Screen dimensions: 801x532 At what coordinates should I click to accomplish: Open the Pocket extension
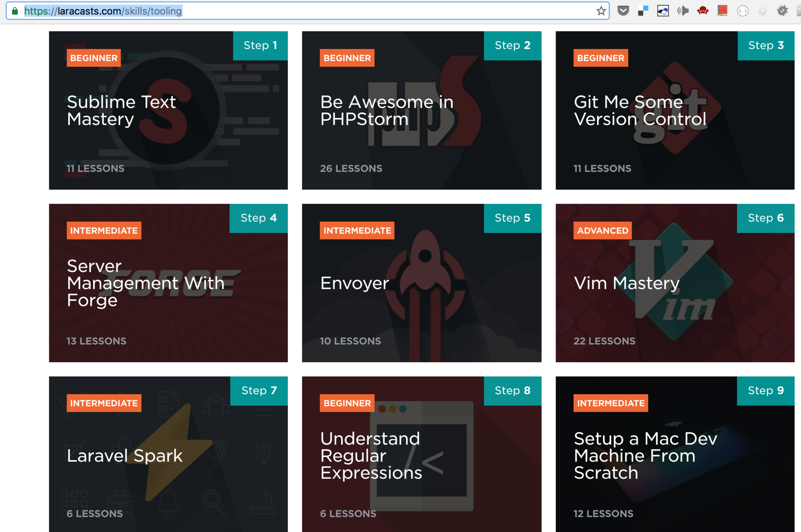[623, 11]
